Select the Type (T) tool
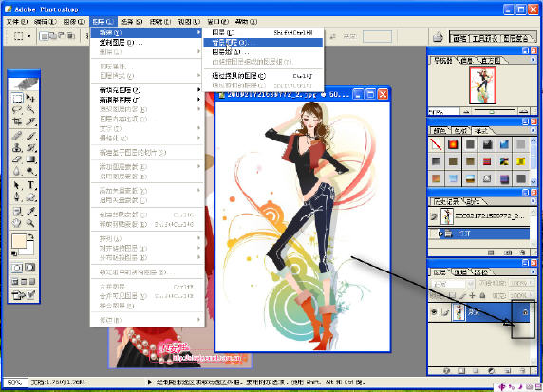Image resolution: width=543 pixels, height=392 pixels. [x=30, y=185]
